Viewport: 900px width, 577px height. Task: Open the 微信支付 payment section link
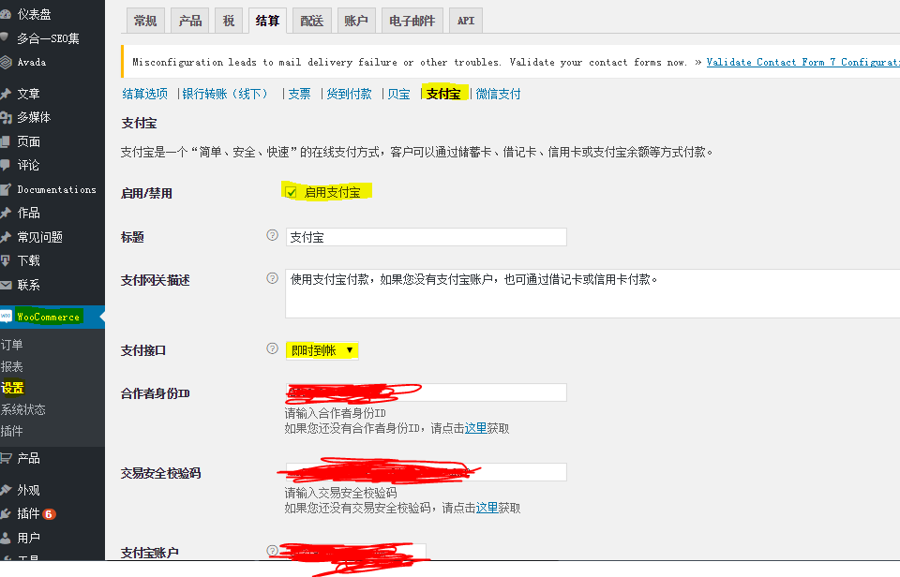[498, 94]
